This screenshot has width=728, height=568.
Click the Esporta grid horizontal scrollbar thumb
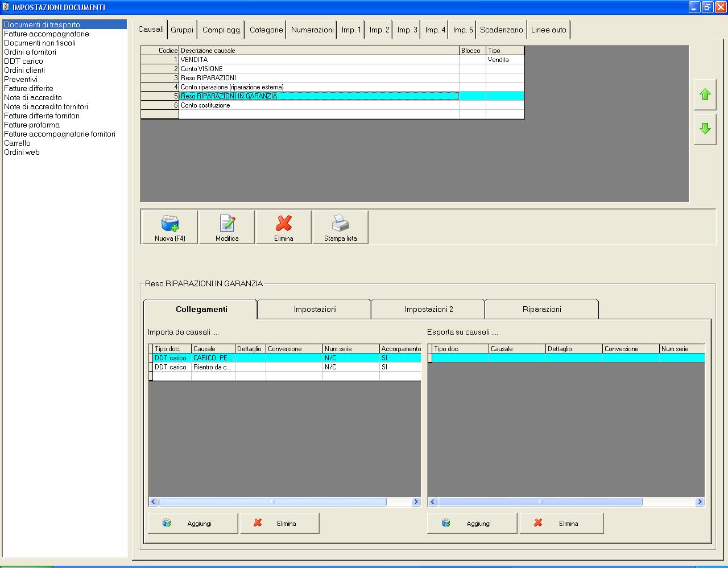[540, 502]
